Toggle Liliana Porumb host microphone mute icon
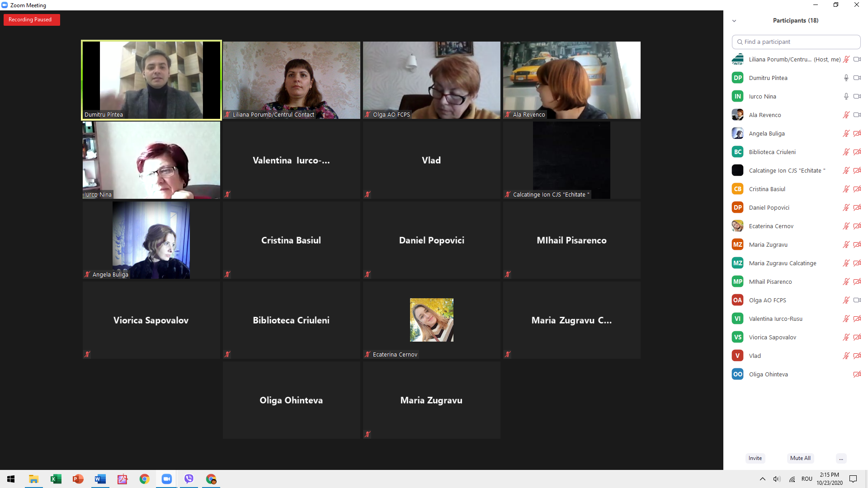 point(846,59)
